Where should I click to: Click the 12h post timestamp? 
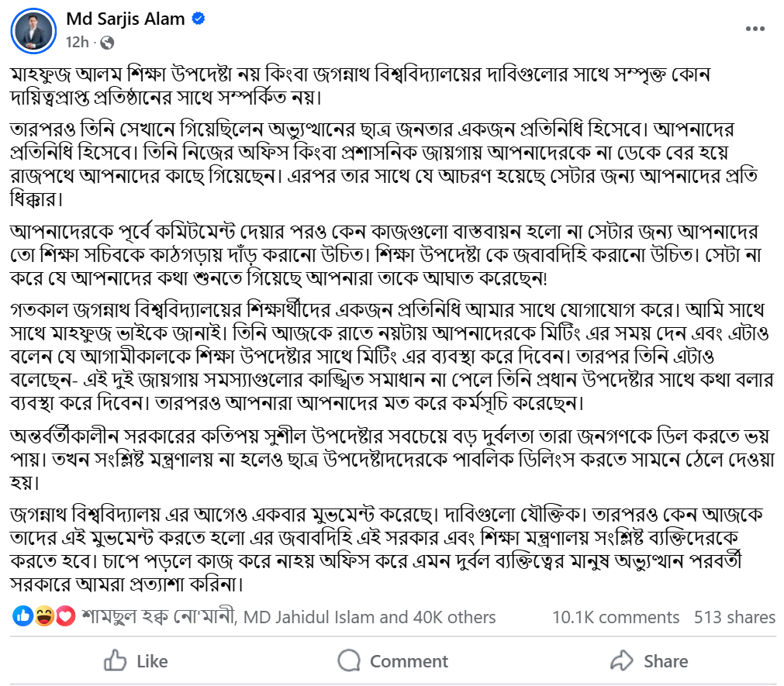[x=77, y=42]
